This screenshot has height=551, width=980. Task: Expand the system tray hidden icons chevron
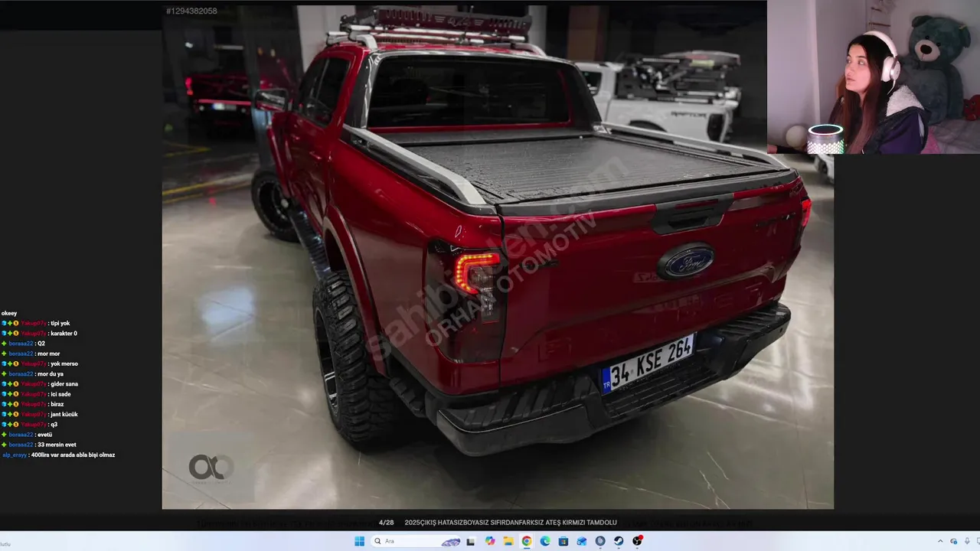(x=941, y=542)
